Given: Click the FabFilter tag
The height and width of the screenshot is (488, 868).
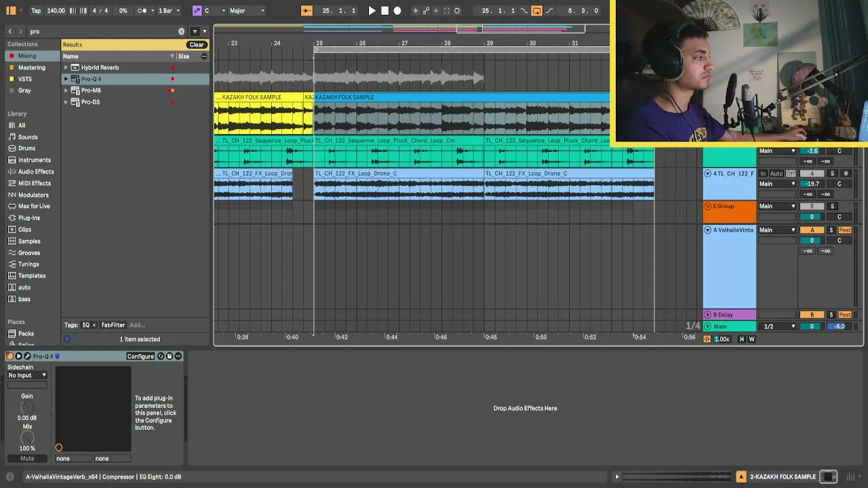Looking at the screenshot, I should pyautogui.click(x=113, y=325).
